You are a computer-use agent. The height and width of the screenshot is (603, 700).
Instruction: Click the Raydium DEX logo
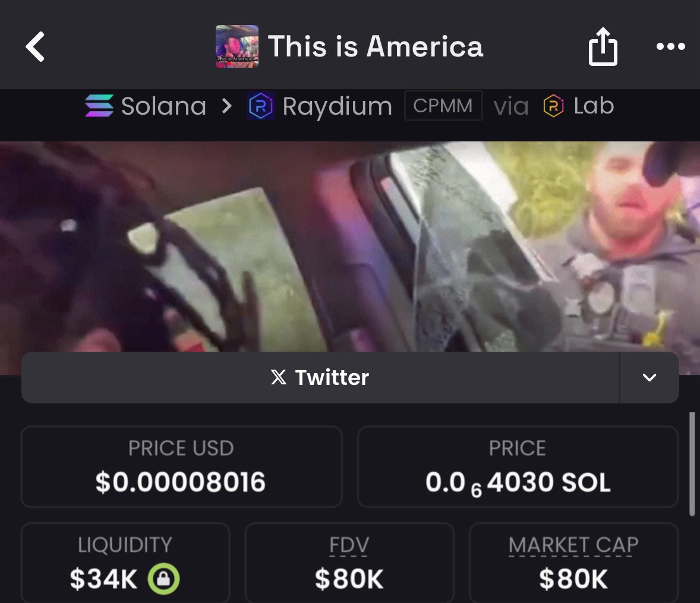pyautogui.click(x=261, y=106)
